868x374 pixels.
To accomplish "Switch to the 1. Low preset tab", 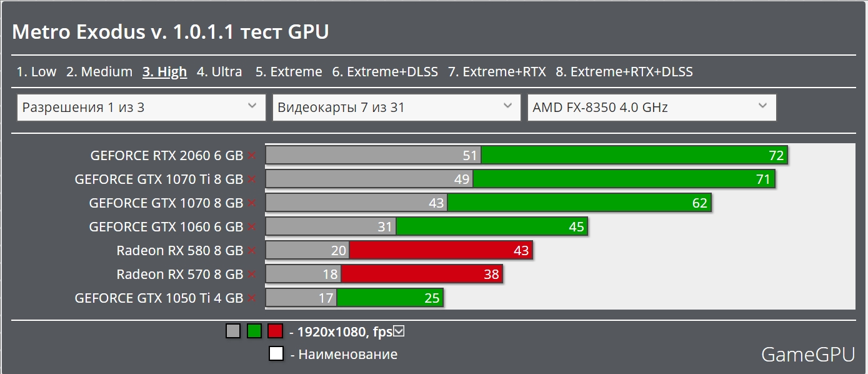I will pos(36,72).
